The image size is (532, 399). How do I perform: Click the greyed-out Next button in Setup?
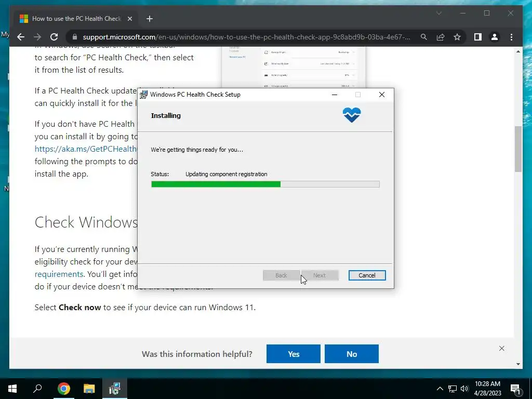point(320,275)
